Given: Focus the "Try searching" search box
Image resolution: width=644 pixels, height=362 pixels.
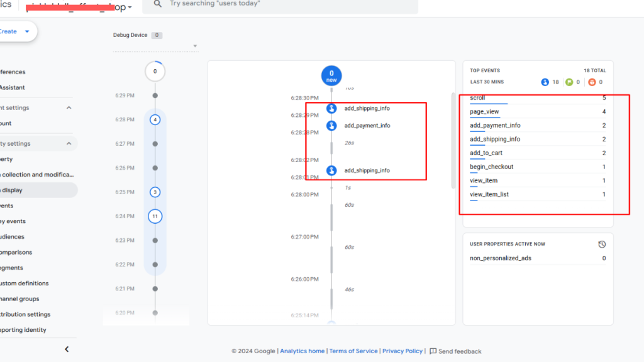Looking at the screenshot, I should 280,4.
